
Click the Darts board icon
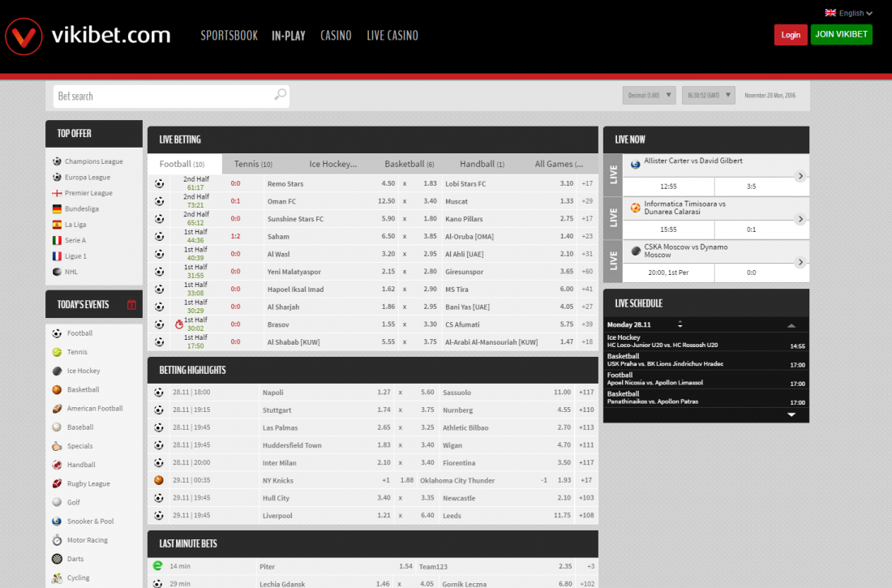pos(57,559)
